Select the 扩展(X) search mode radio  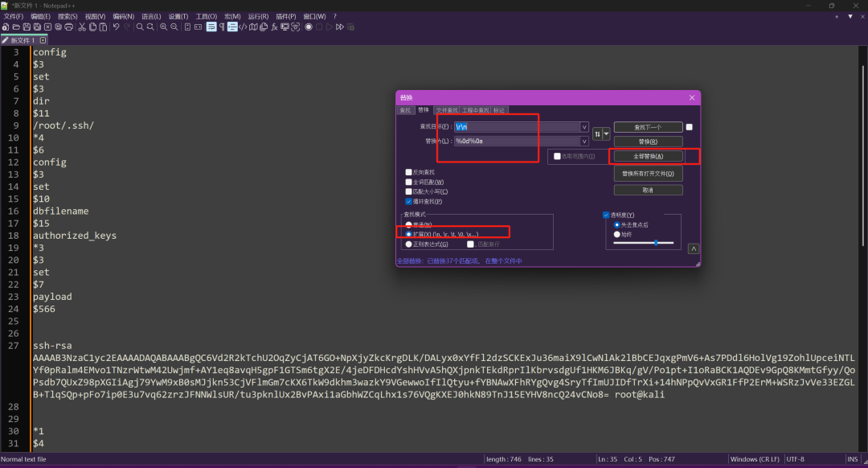[x=408, y=234]
